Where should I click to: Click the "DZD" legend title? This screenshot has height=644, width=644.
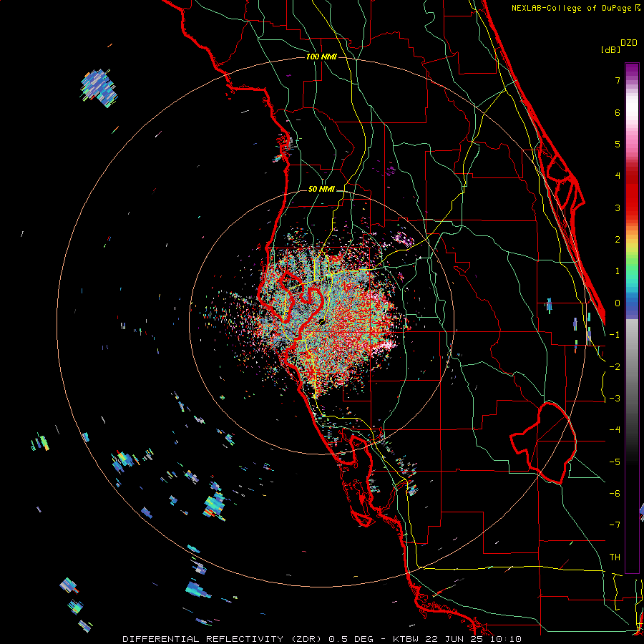[x=629, y=42]
